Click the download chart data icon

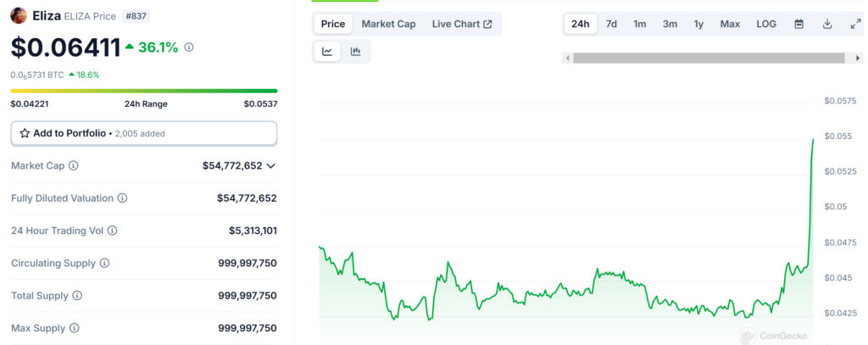click(826, 24)
